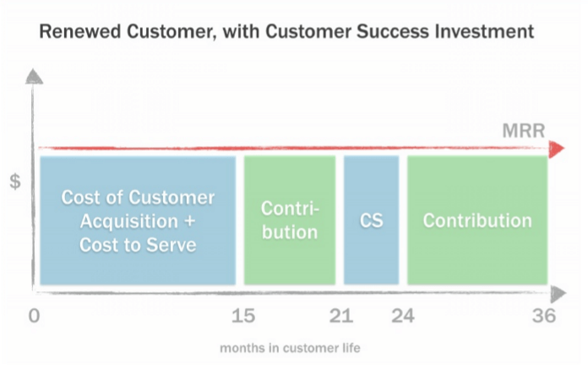Click the 24 month marker
588x369 pixels.
(403, 316)
